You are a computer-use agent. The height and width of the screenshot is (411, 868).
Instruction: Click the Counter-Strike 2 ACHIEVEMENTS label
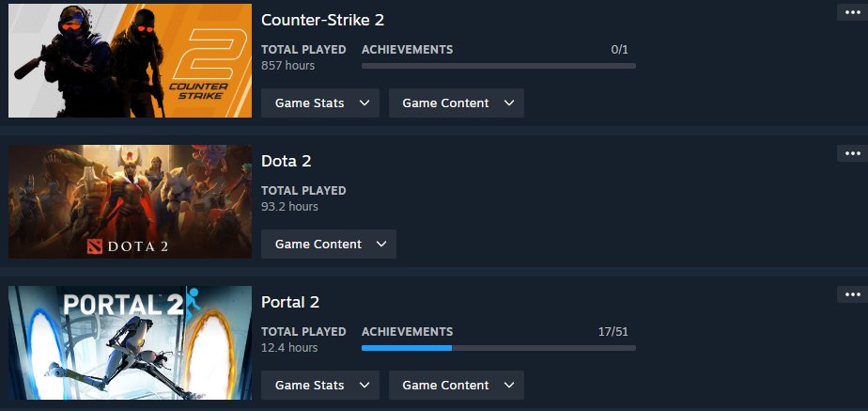408,50
